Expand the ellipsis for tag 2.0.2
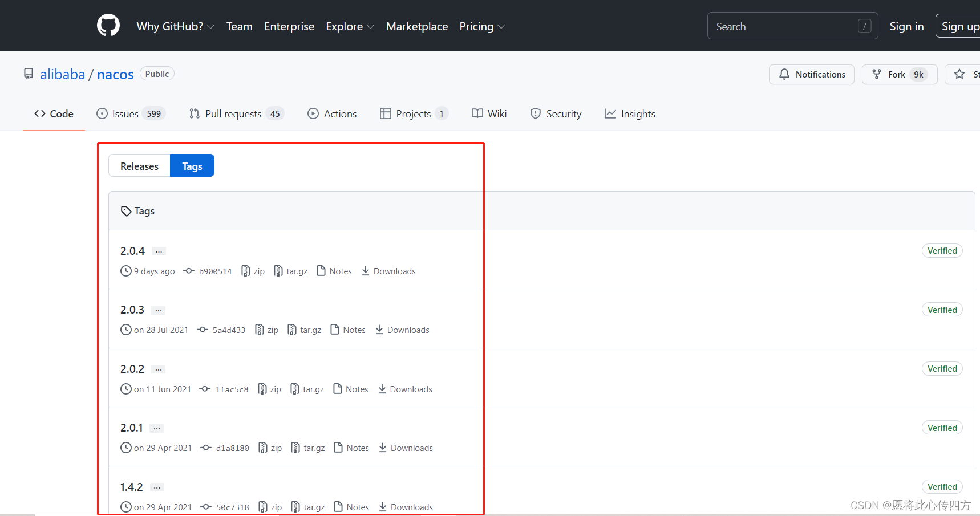The width and height of the screenshot is (980, 516). [159, 369]
